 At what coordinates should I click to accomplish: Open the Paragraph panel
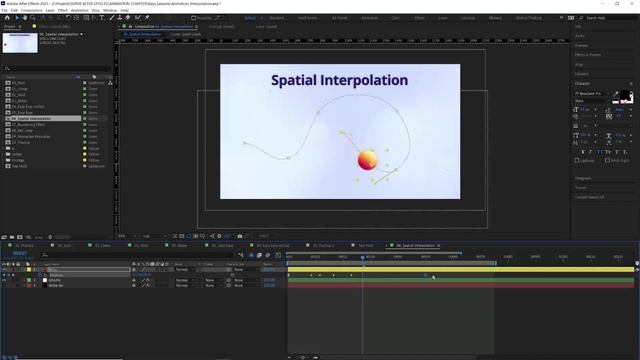pos(583,178)
